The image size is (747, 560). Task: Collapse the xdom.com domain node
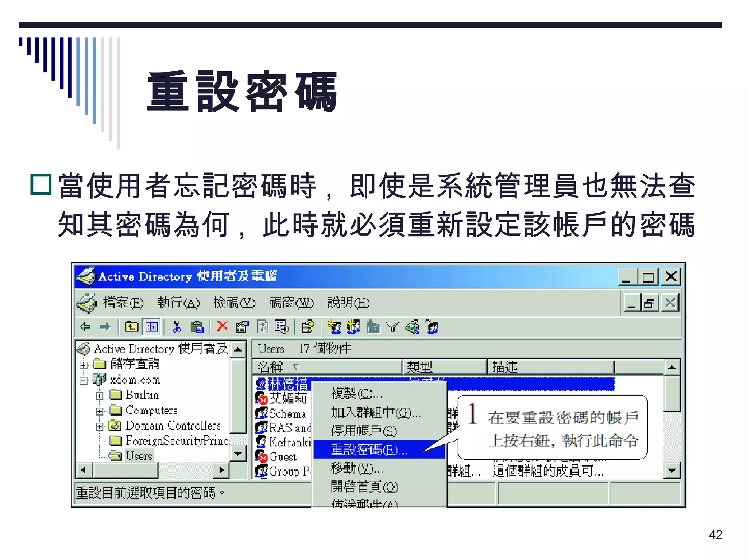[84, 381]
